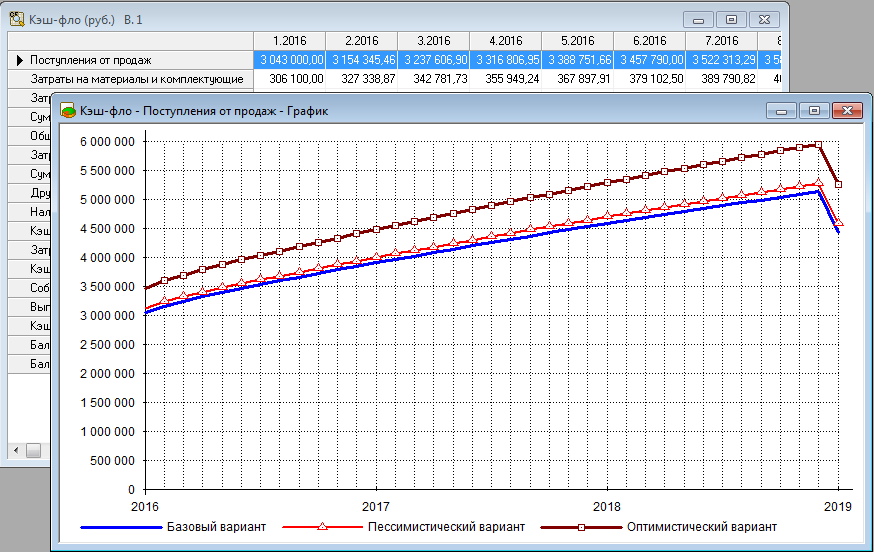Close the График chart window
Image resolution: width=874 pixels, height=552 pixels.
(x=847, y=111)
